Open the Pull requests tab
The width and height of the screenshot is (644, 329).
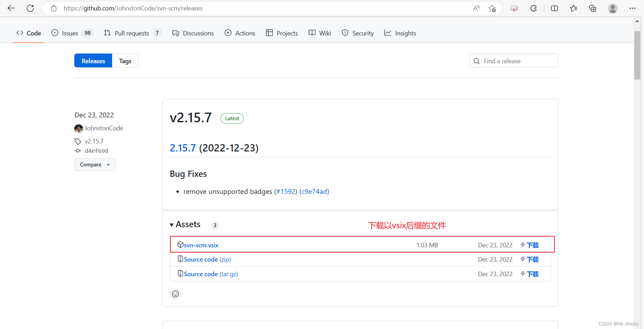tap(133, 33)
